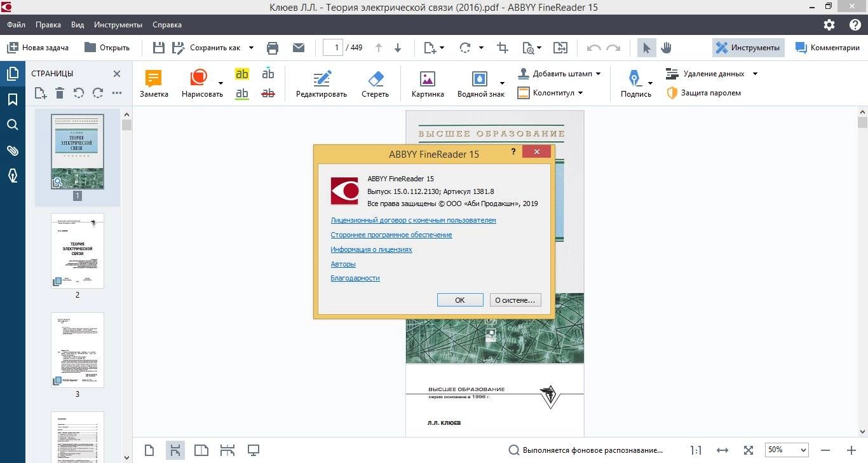This screenshot has width=868, height=463.
Task: Open the search sidebar icon
Action: pyautogui.click(x=13, y=125)
